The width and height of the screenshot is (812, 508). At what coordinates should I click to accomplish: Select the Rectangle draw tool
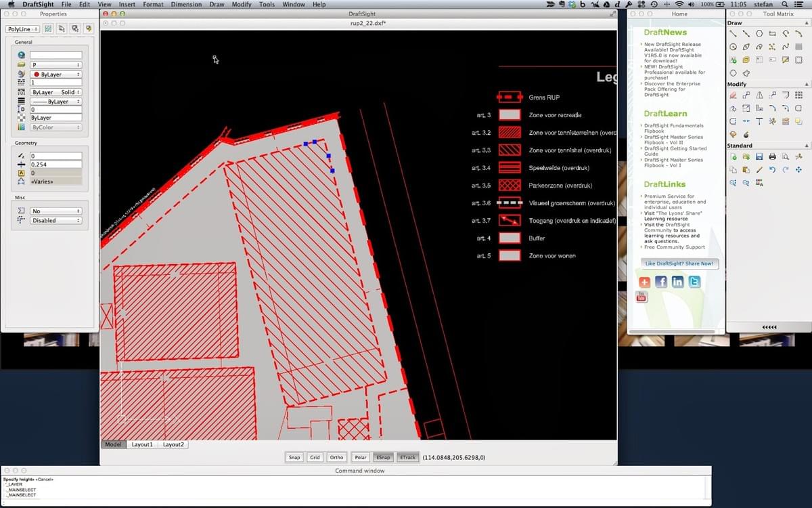click(x=772, y=33)
